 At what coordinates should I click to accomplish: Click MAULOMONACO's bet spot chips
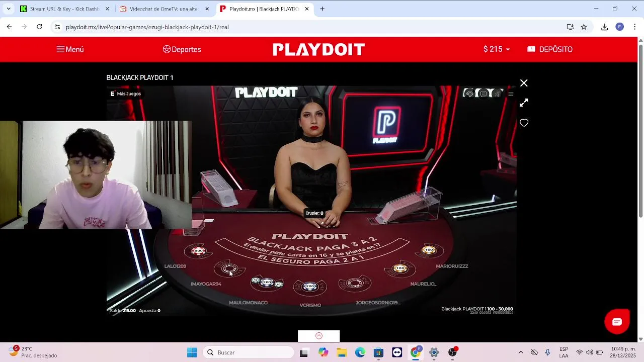coord(267,283)
